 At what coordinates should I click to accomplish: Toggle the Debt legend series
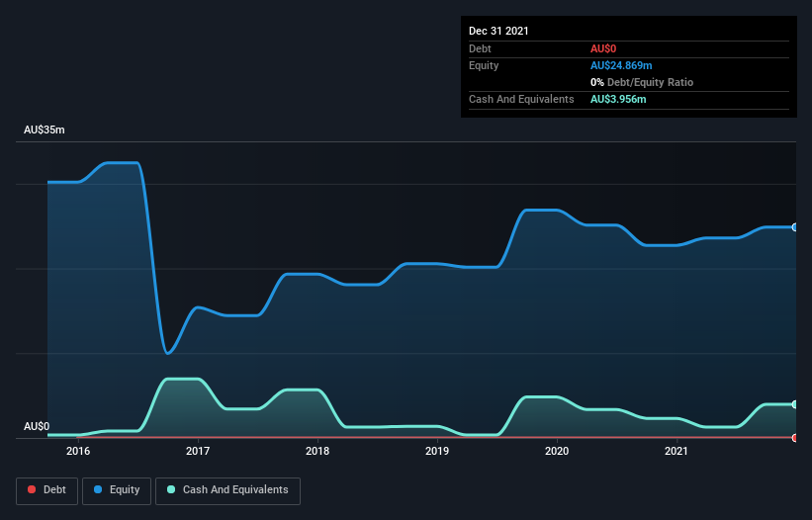pyautogui.click(x=46, y=490)
